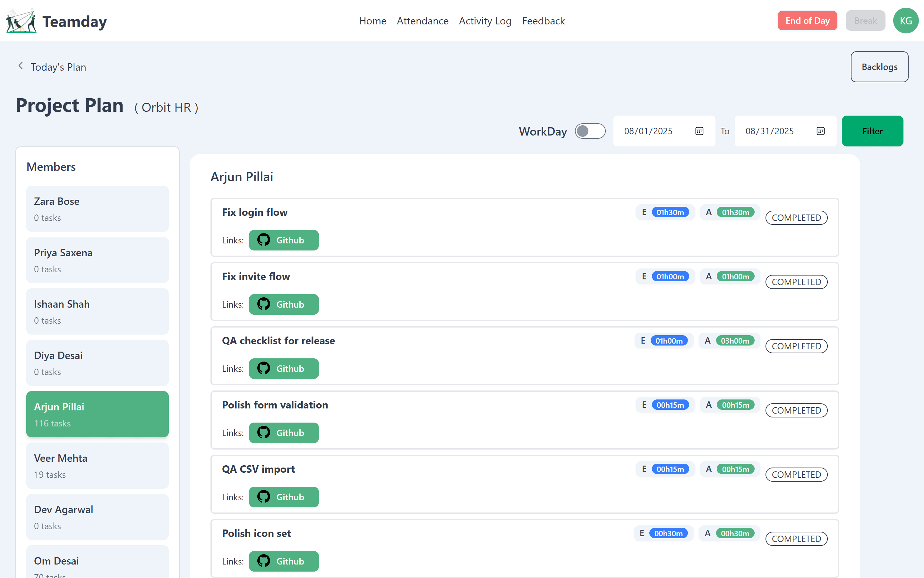This screenshot has height=578, width=924.
Task: Click the Today's Plan breadcrumb text
Action: (58, 67)
